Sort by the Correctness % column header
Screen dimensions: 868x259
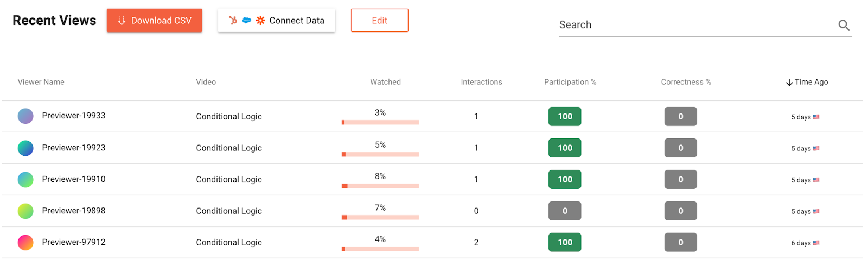[686, 82]
